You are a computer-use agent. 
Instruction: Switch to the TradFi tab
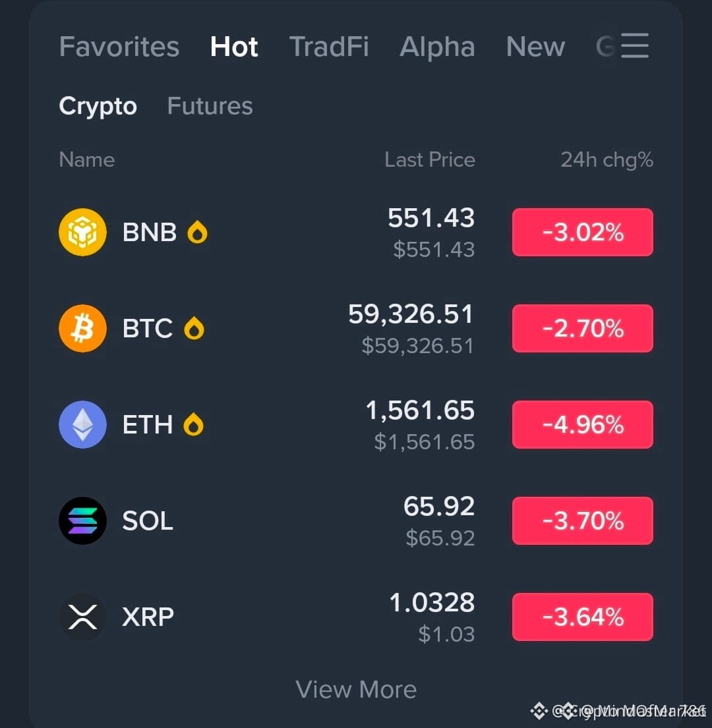(329, 46)
